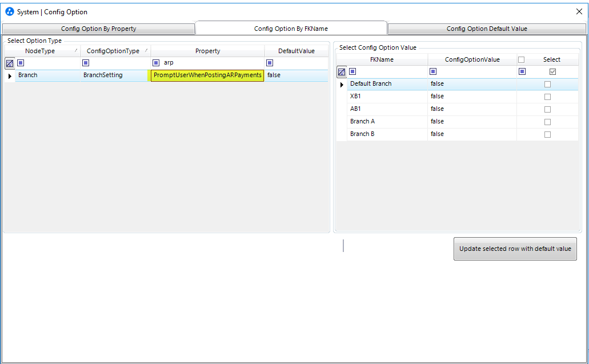Select the AB1 row name
Screen dimensions: 589x364
(355, 109)
